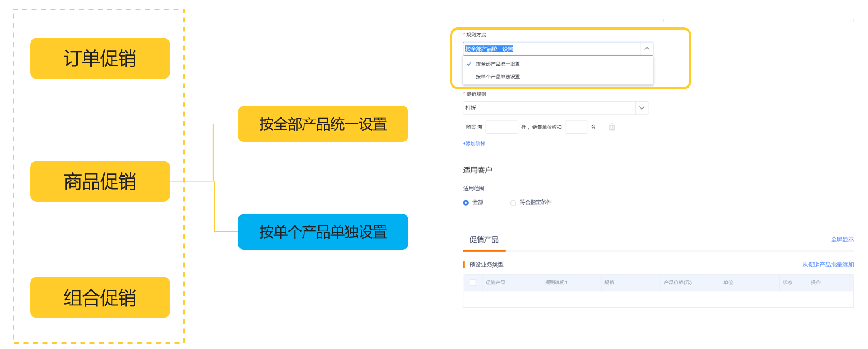Switch to the 促销产品 tab

coord(484,239)
